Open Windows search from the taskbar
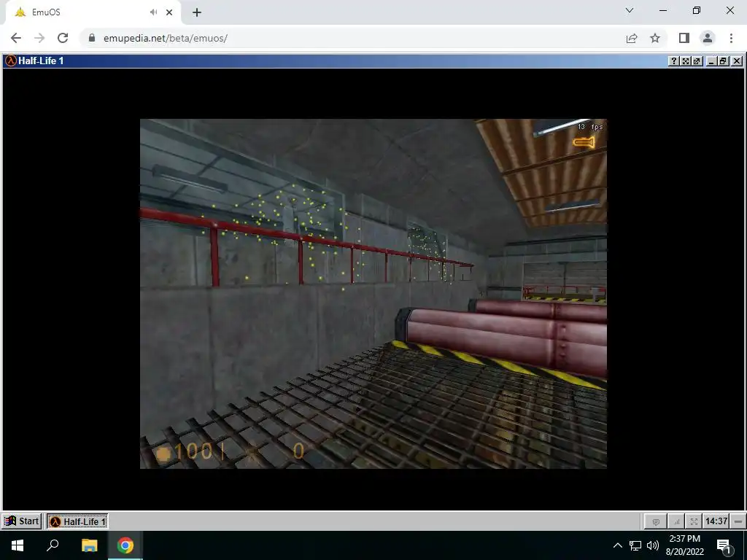 (x=53, y=545)
